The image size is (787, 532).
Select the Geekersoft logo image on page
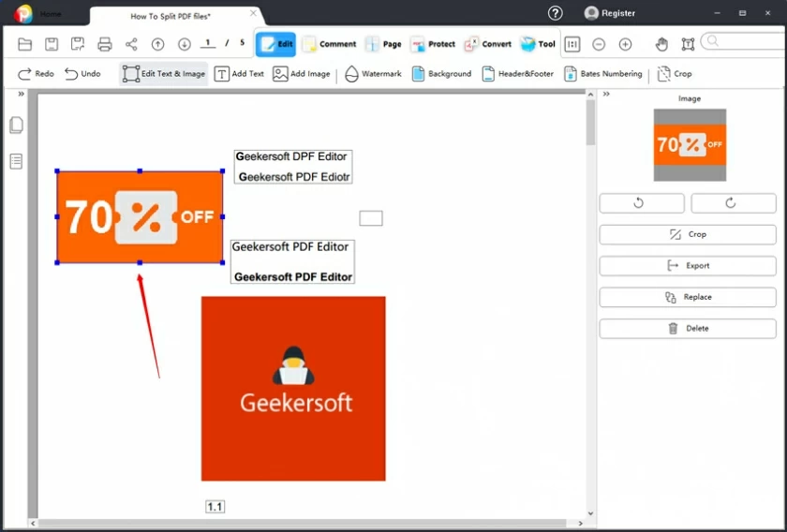(293, 389)
